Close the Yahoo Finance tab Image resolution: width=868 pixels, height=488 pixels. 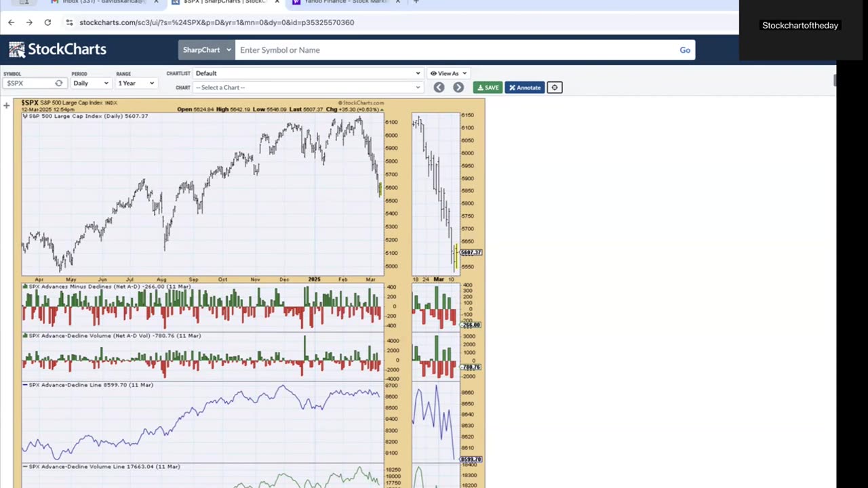[397, 2]
